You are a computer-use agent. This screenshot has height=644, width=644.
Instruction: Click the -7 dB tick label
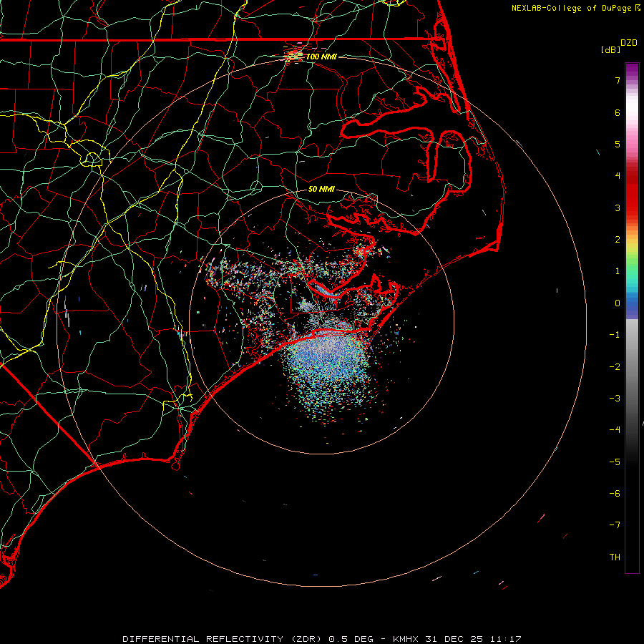pyautogui.click(x=615, y=525)
